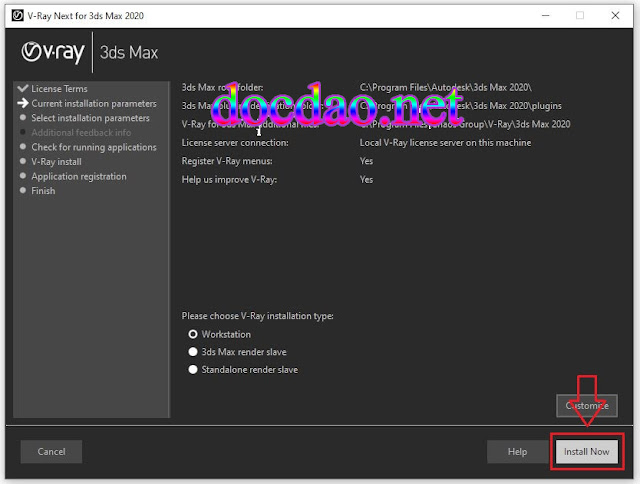Close the V-Ray installer window
The image size is (640, 484).
click(x=615, y=16)
